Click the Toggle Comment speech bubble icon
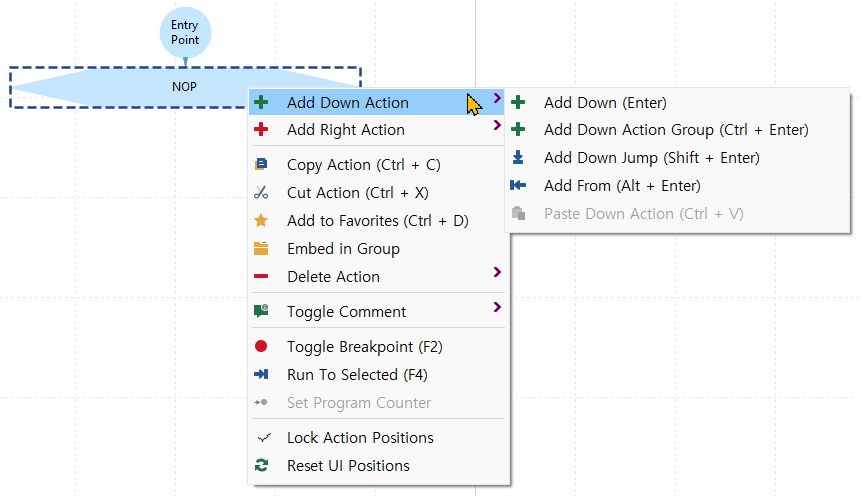The width and height of the screenshot is (863, 496). 261,311
